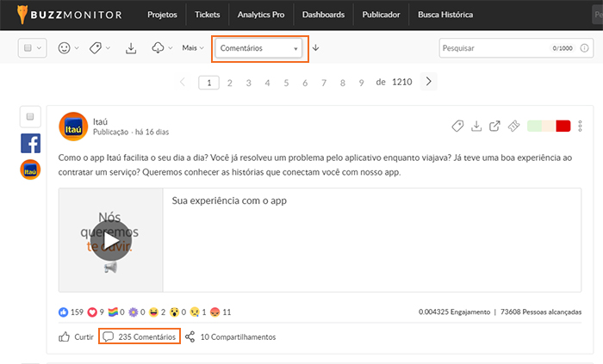Open the Analytics Pro menu
Viewport: 603px width, 364px height.
[x=261, y=15]
